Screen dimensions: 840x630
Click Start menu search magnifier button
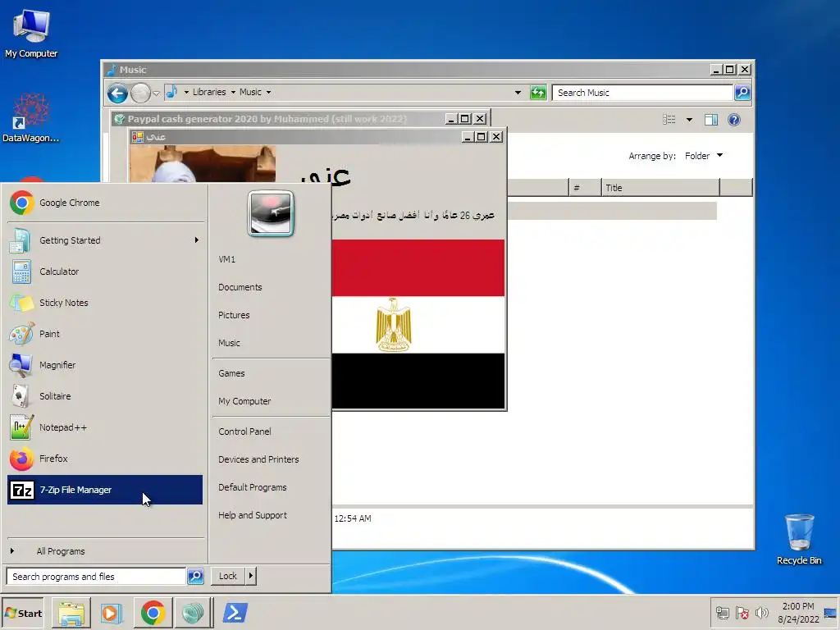(x=195, y=577)
